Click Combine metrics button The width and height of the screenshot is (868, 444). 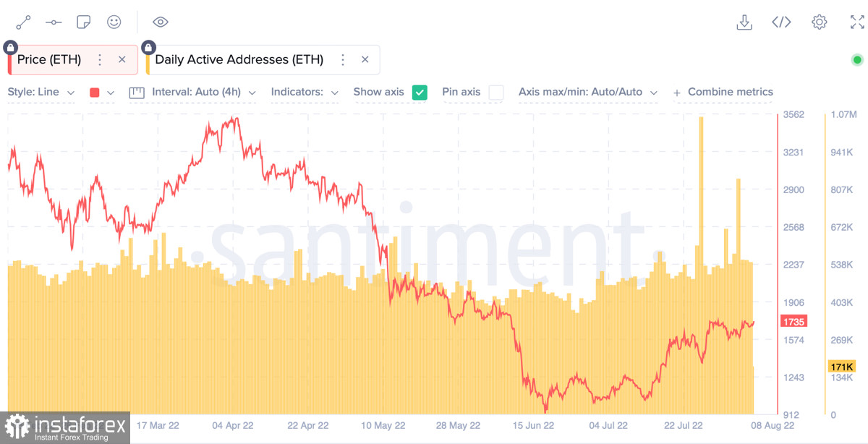(x=723, y=93)
